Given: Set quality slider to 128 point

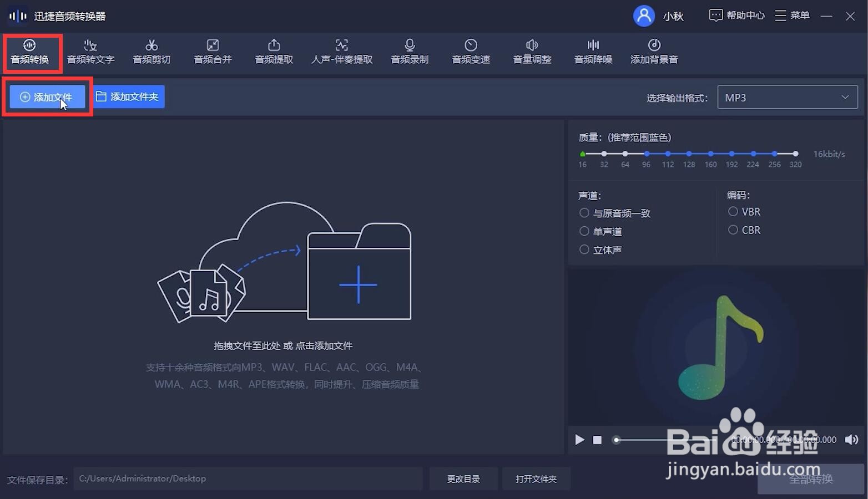Looking at the screenshot, I should tap(689, 154).
